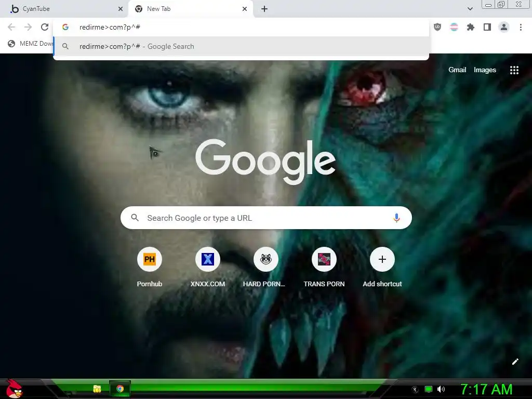Expand the tab search chevron
The width and height of the screenshot is (532, 399).
pyautogui.click(x=470, y=9)
